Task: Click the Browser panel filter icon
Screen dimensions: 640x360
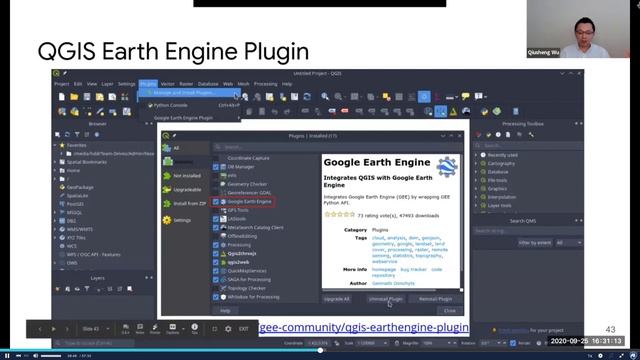Action: pos(77,134)
